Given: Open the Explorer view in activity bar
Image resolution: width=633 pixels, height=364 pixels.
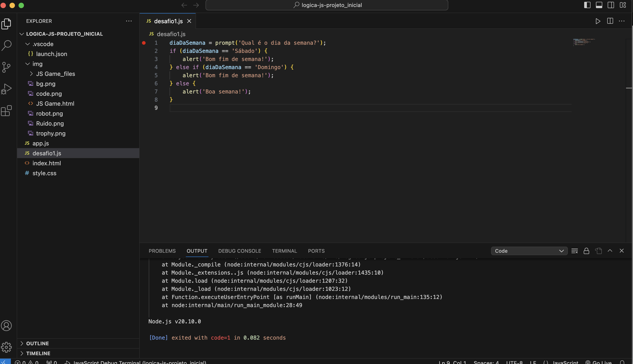Looking at the screenshot, I should tap(6, 24).
